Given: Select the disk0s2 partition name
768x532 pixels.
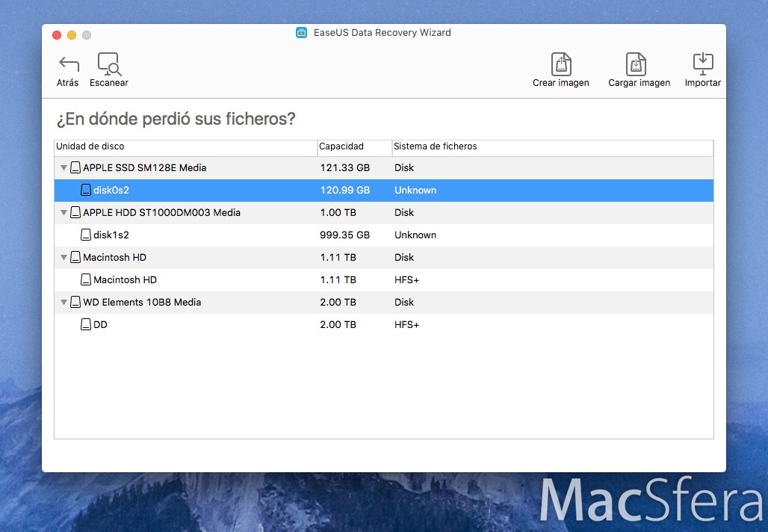Looking at the screenshot, I should click(x=111, y=190).
